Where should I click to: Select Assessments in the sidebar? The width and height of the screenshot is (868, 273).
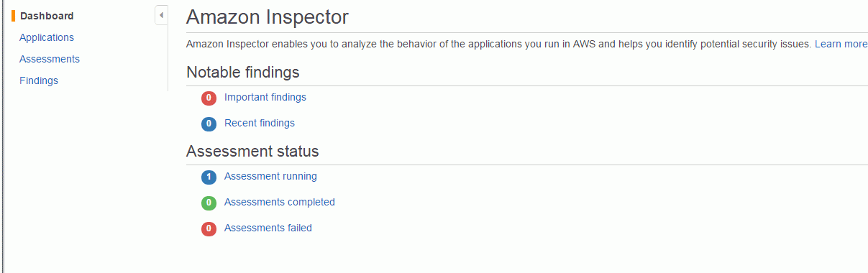50,59
